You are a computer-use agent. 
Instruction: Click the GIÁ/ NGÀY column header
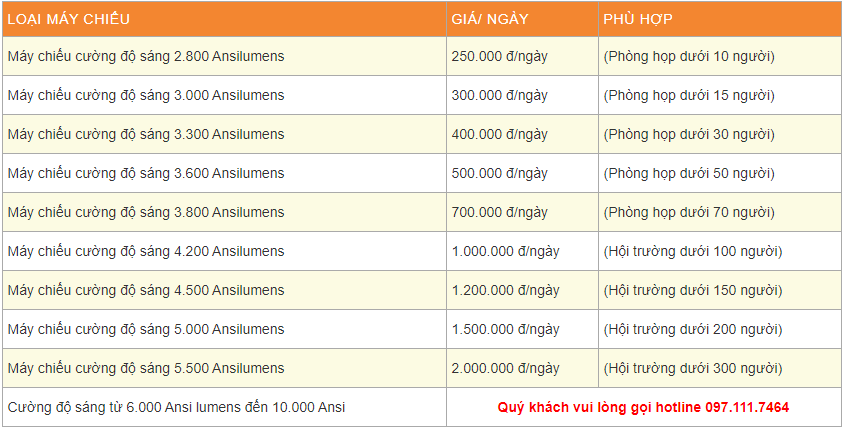coord(492,19)
